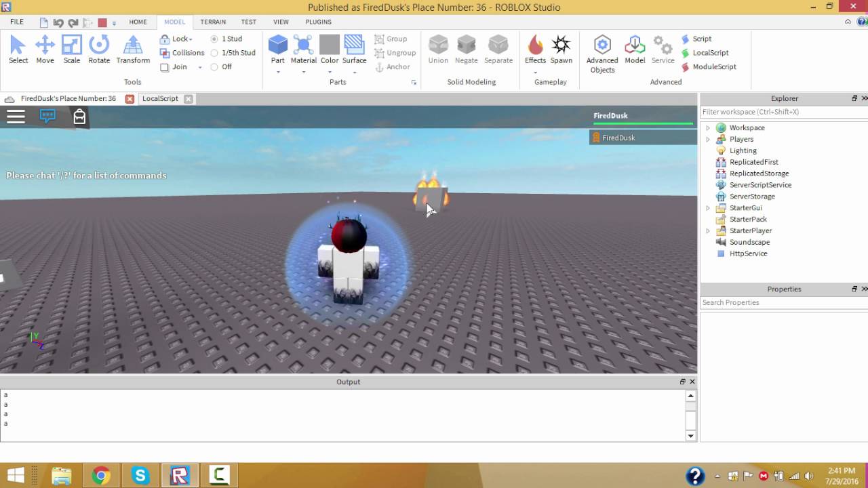Select the 1 Stud radio option
Screen dimensions: 868x488
pos(214,39)
